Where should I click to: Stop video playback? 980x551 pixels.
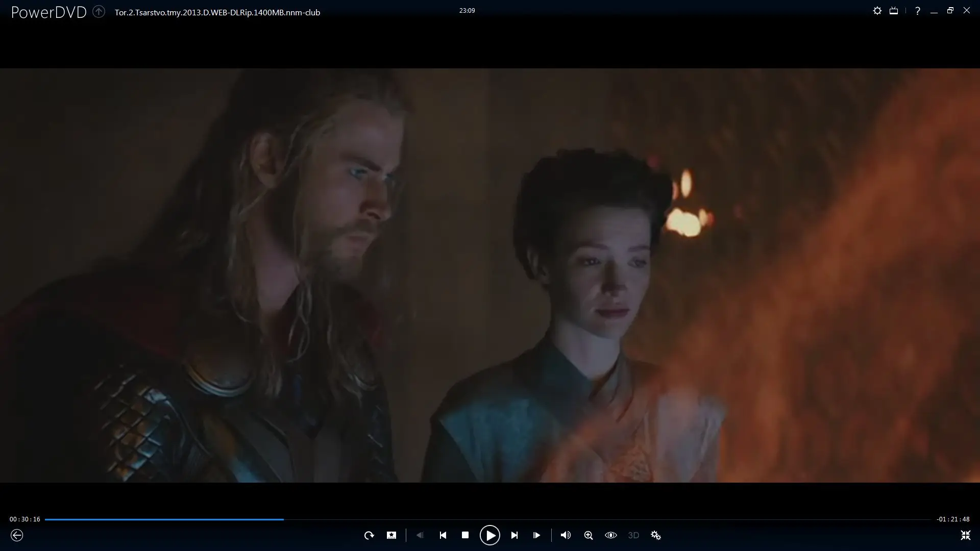point(465,535)
